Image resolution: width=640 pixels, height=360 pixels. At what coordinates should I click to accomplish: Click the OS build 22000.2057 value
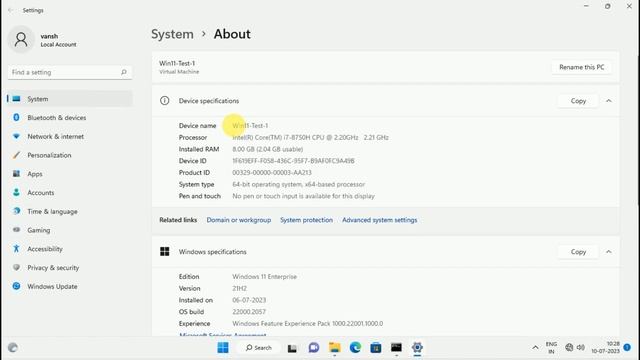pos(249,312)
